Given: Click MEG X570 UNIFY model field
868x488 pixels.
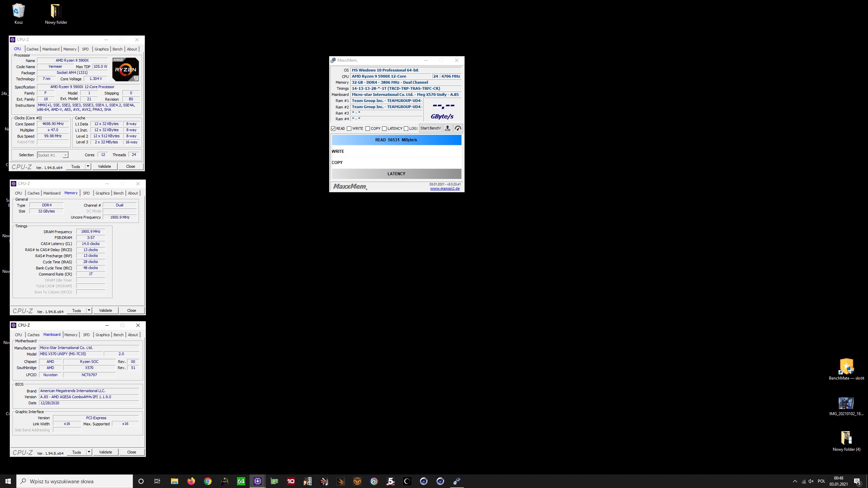Looking at the screenshot, I should 71,354.
